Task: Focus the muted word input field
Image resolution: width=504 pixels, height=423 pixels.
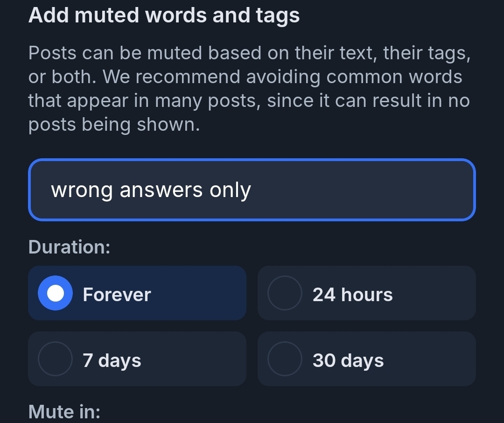Action: [x=252, y=190]
